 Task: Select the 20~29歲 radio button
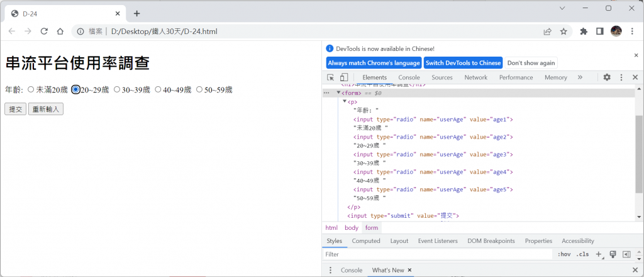coord(75,89)
